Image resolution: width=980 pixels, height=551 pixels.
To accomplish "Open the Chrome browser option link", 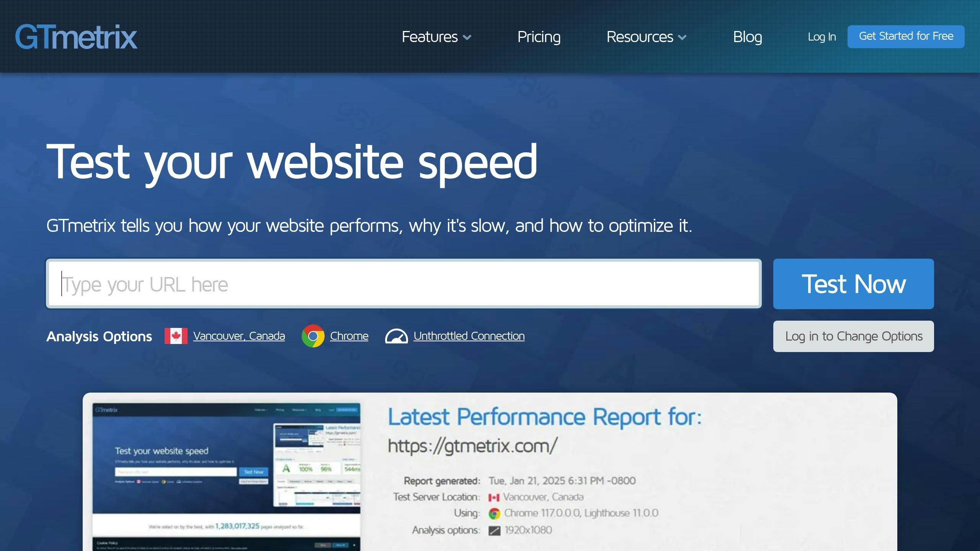I will click(x=349, y=336).
